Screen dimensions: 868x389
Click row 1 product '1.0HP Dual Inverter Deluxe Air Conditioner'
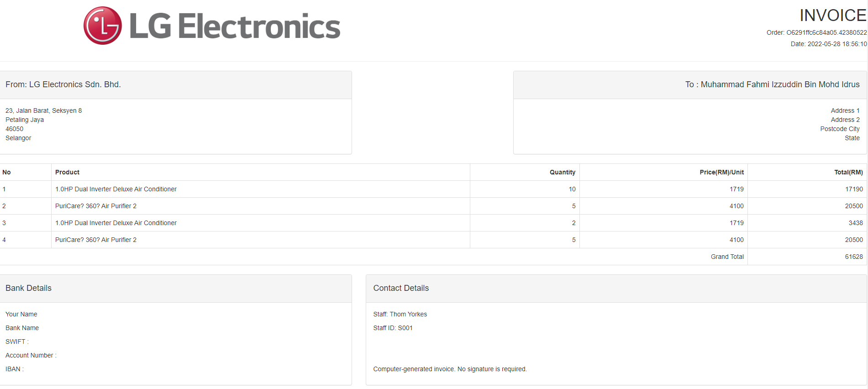click(x=116, y=189)
